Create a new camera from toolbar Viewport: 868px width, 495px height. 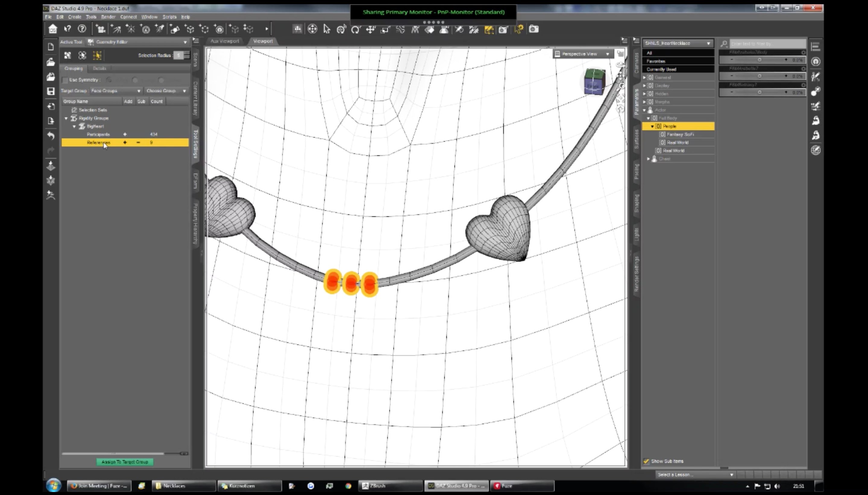(x=100, y=29)
